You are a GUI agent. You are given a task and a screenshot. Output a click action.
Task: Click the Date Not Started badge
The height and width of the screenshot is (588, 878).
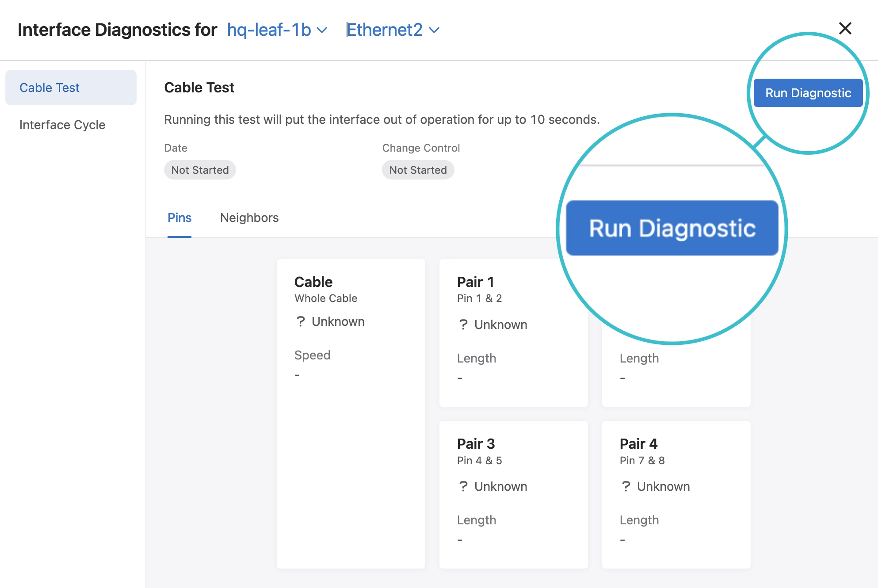click(200, 170)
